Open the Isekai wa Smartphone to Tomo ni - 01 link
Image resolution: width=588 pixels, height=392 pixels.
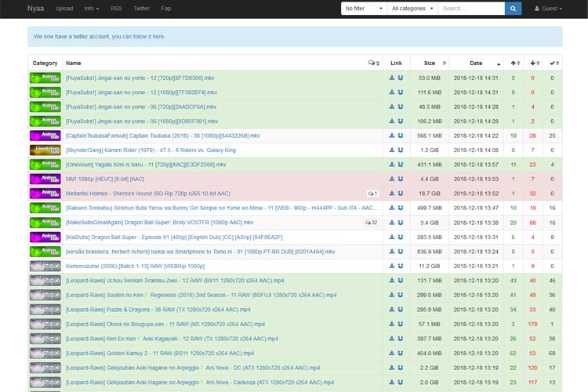click(x=200, y=252)
